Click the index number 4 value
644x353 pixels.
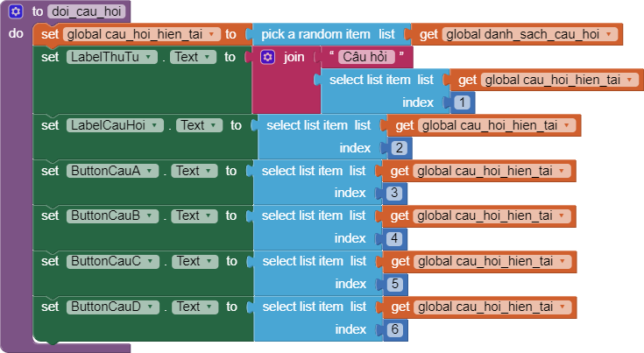pos(394,238)
